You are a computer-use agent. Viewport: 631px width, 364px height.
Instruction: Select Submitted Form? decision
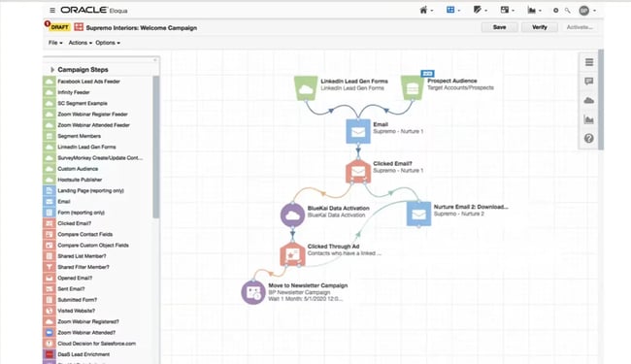click(x=97, y=300)
